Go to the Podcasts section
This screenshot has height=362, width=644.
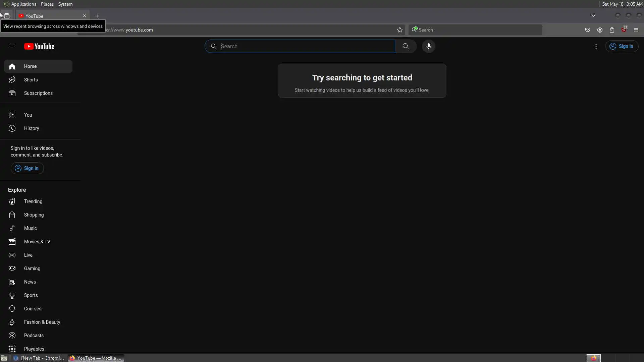pos(34,336)
